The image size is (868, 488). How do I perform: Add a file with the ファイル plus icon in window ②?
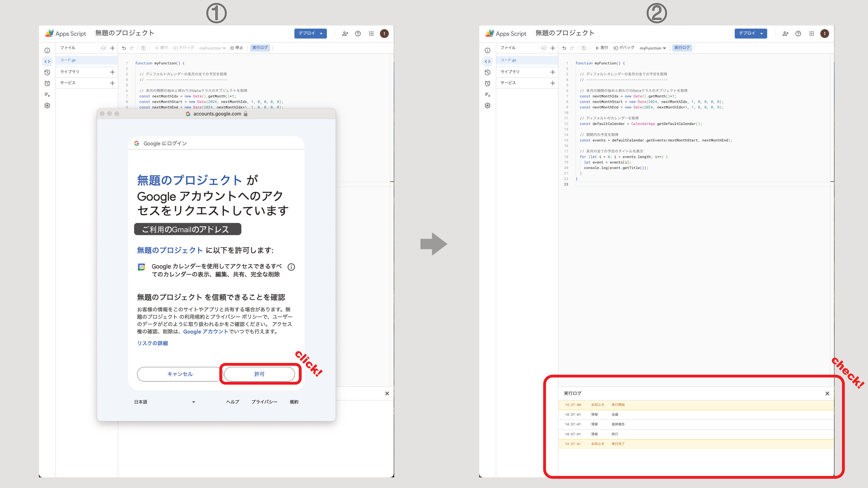[553, 48]
